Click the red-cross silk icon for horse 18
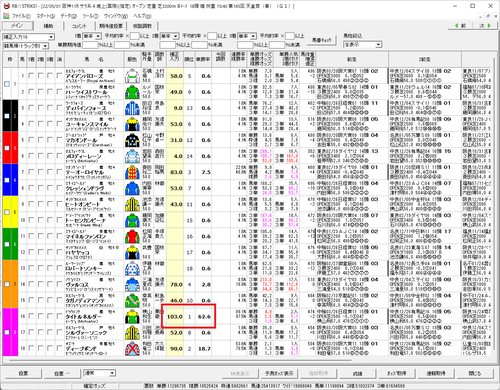The height and width of the screenshot is (390, 500). click(x=132, y=348)
